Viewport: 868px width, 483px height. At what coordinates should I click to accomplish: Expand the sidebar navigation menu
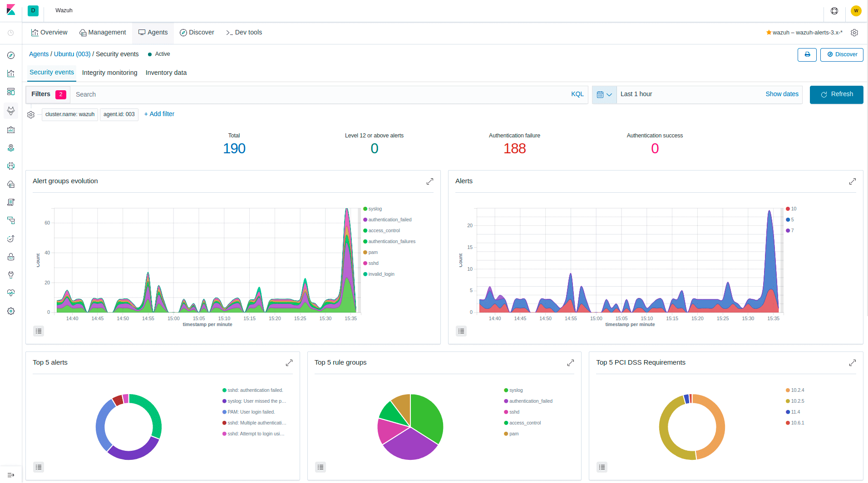coord(11,475)
